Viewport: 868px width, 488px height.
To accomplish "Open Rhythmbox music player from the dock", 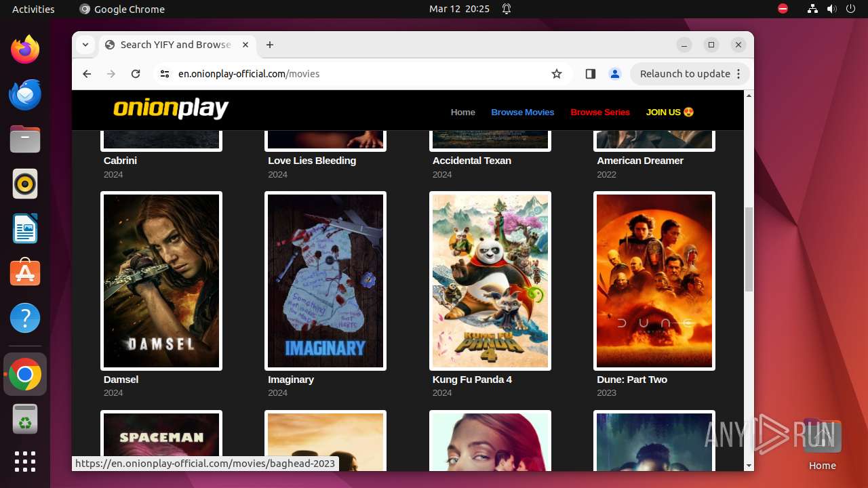I will tap(25, 184).
